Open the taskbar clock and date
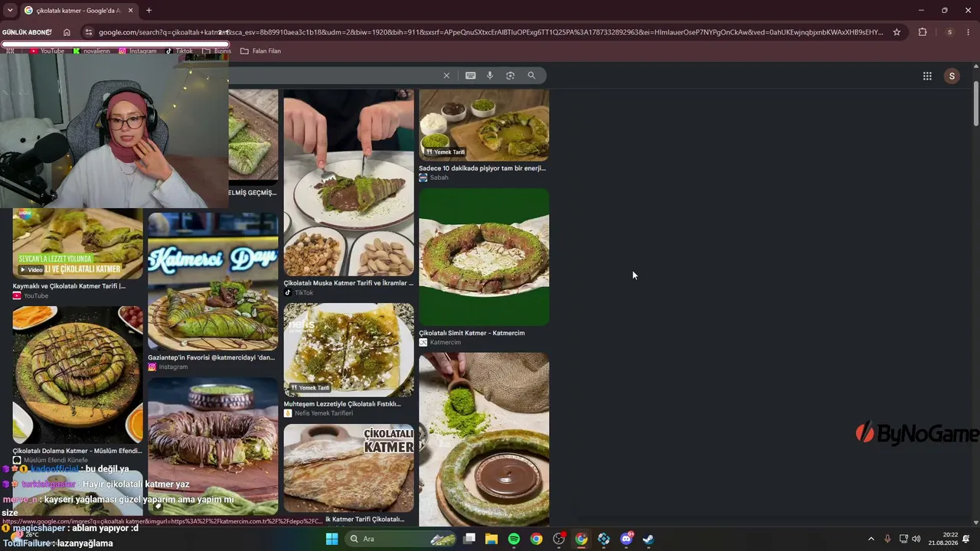 coord(942,539)
